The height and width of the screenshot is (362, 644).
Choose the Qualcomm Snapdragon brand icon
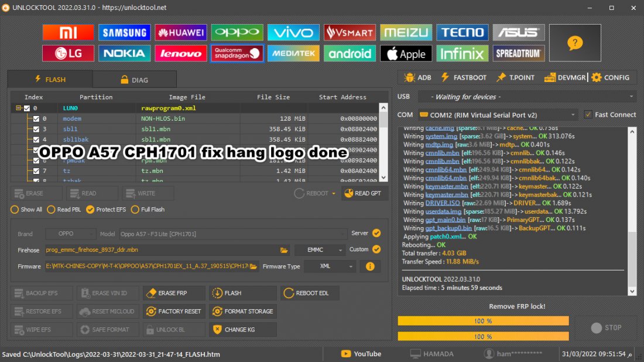237,53
